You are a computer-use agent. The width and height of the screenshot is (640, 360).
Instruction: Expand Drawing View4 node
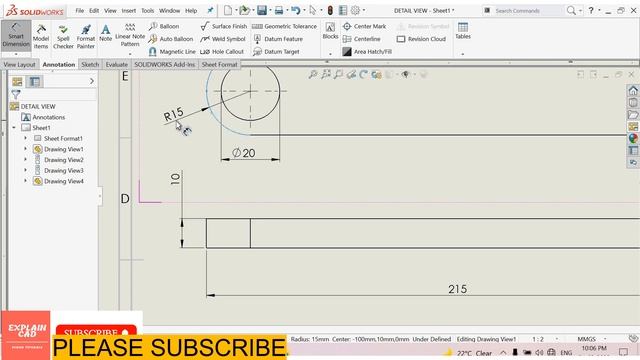click(25, 181)
